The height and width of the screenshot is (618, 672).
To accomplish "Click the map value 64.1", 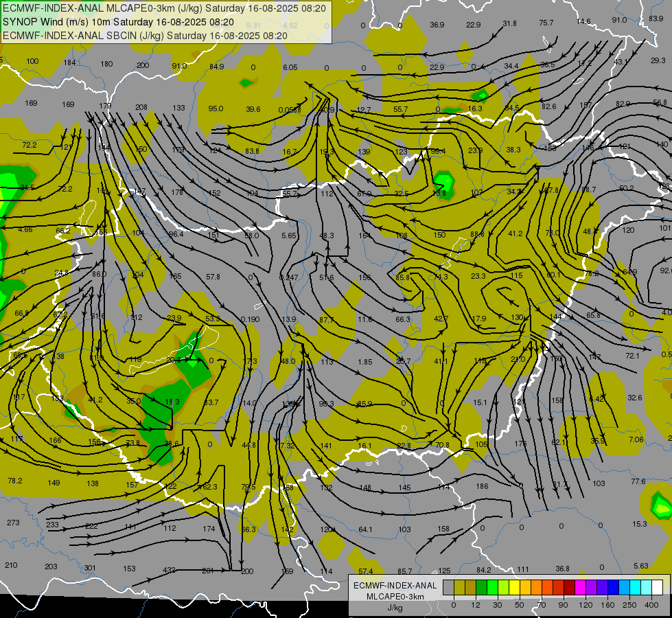I will tap(365, 529).
